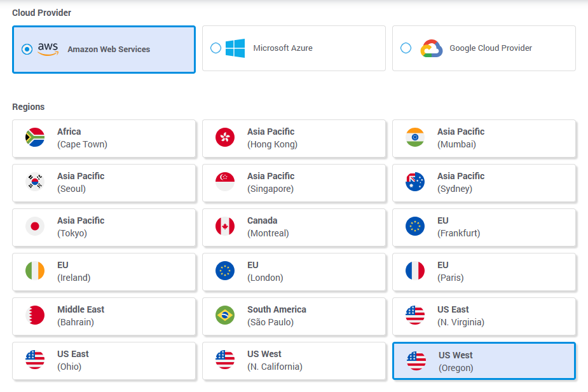
Task: Pick the US East (N. Virginia) region
Action: click(484, 316)
